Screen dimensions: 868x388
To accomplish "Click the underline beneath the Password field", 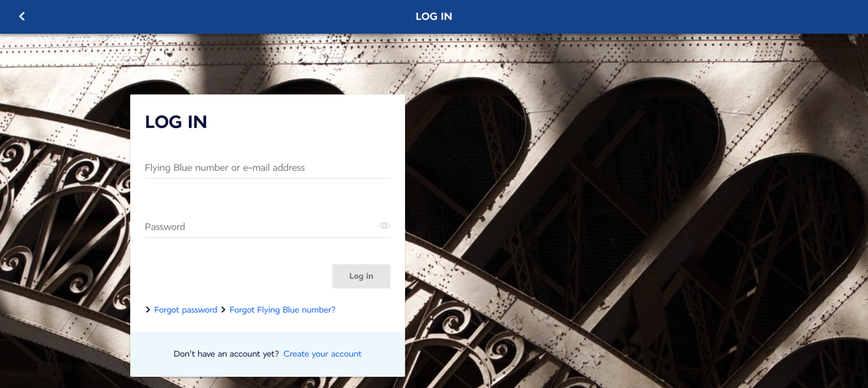I will coord(267,237).
